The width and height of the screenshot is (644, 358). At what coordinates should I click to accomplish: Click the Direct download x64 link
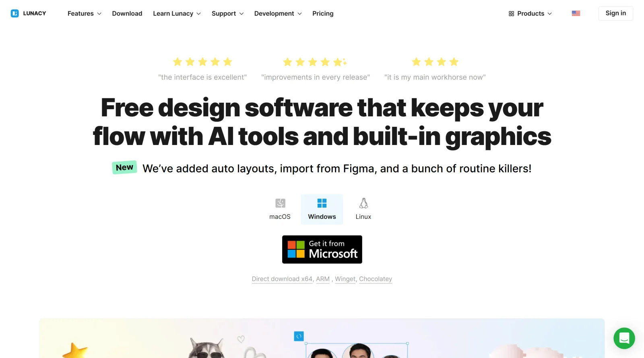282,279
